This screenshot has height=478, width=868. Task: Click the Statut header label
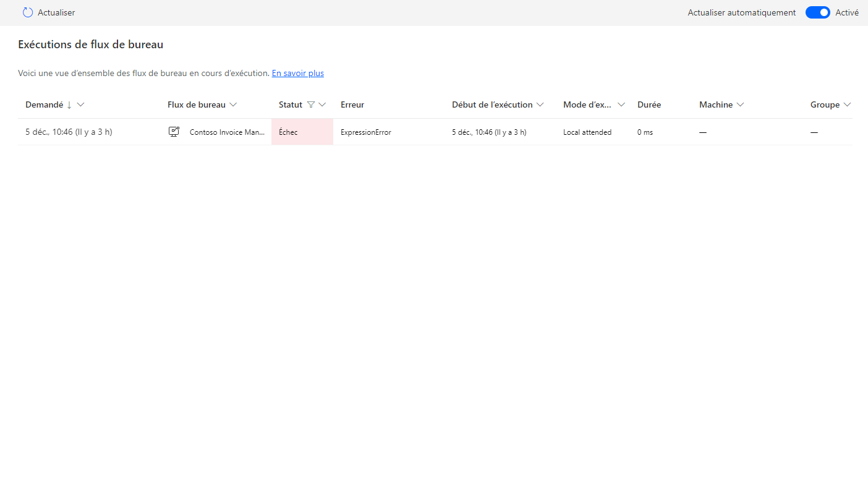[291, 105]
